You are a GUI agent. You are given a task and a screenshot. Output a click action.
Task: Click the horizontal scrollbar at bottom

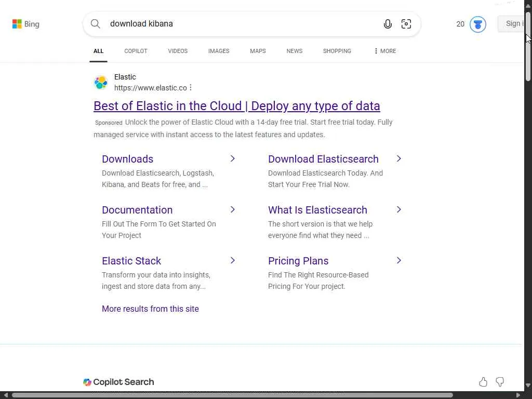pos(232,395)
